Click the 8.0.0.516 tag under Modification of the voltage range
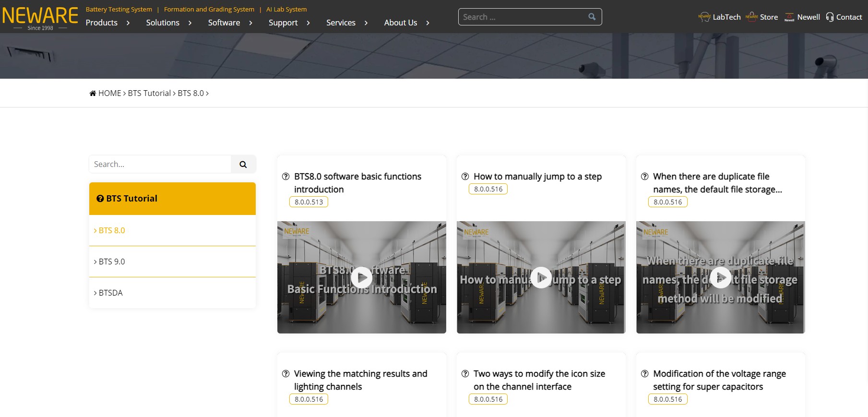This screenshot has height=417, width=868. (668, 399)
